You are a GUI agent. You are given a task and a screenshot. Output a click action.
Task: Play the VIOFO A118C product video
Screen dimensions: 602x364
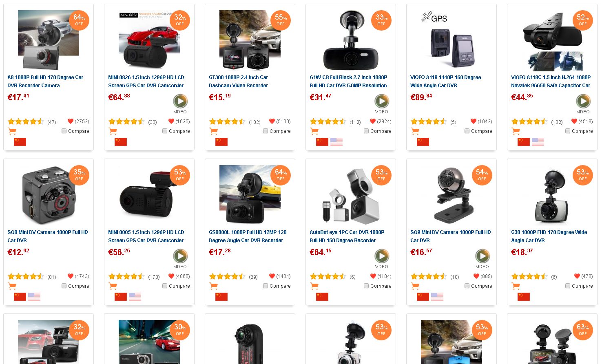tap(583, 101)
